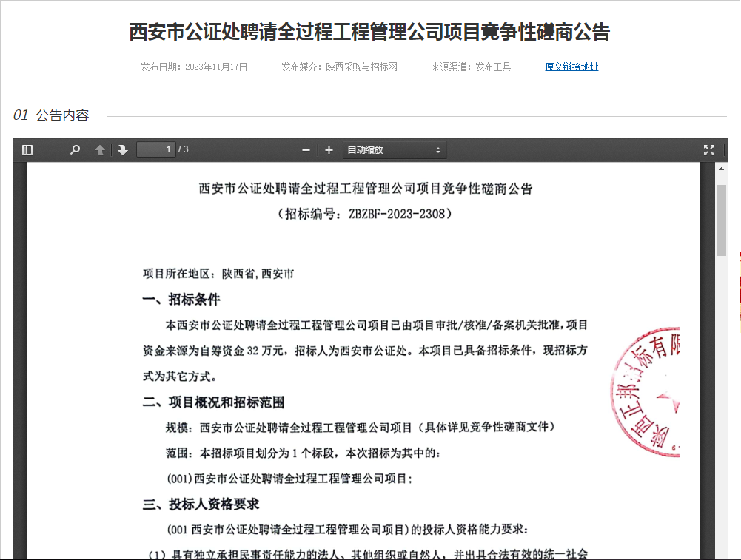Click the 项目所在地区：陕西省, 西安市 line
The width and height of the screenshot is (741, 560).
pyautogui.click(x=218, y=274)
